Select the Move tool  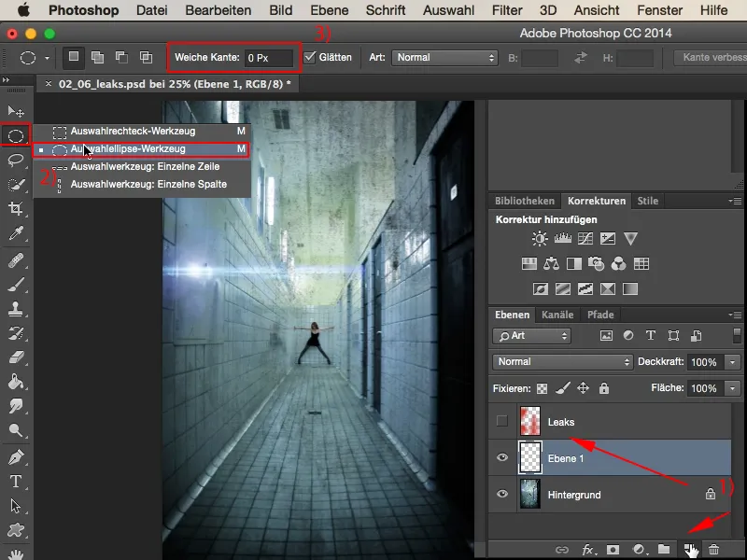(16, 111)
